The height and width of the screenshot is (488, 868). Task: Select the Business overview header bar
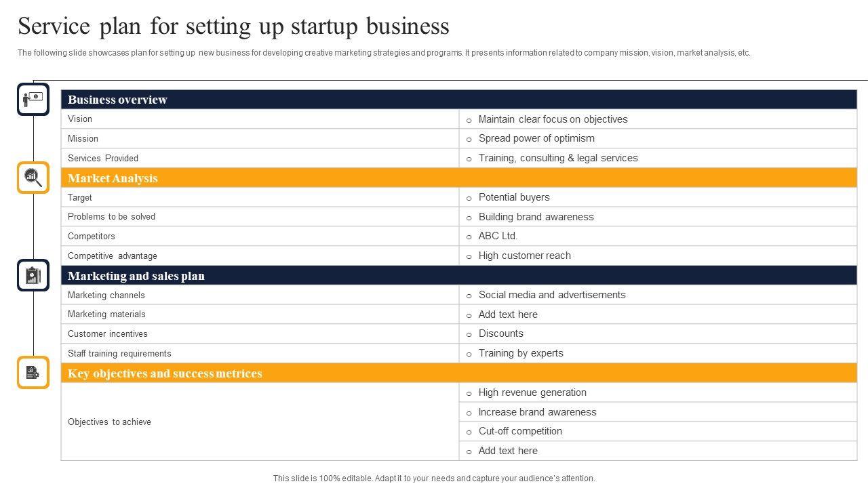pyautogui.click(x=458, y=100)
